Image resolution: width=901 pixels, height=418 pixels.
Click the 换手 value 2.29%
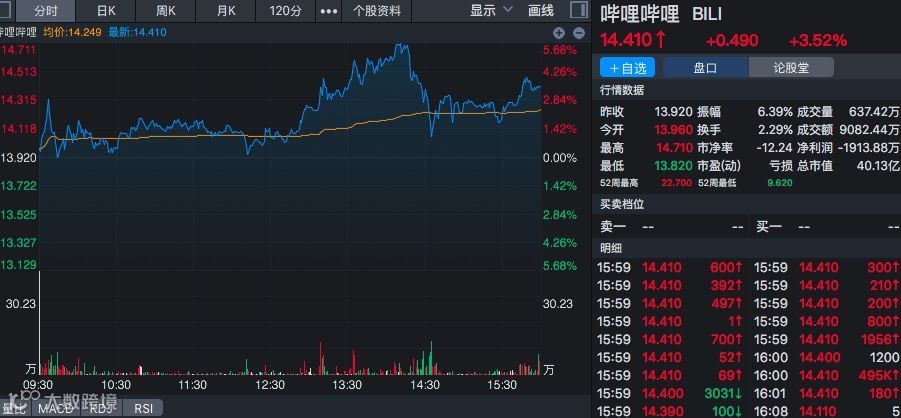click(773, 130)
